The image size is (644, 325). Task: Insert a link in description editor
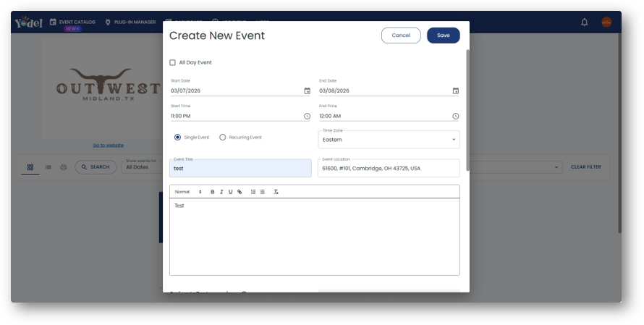pyautogui.click(x=240, y=192)
